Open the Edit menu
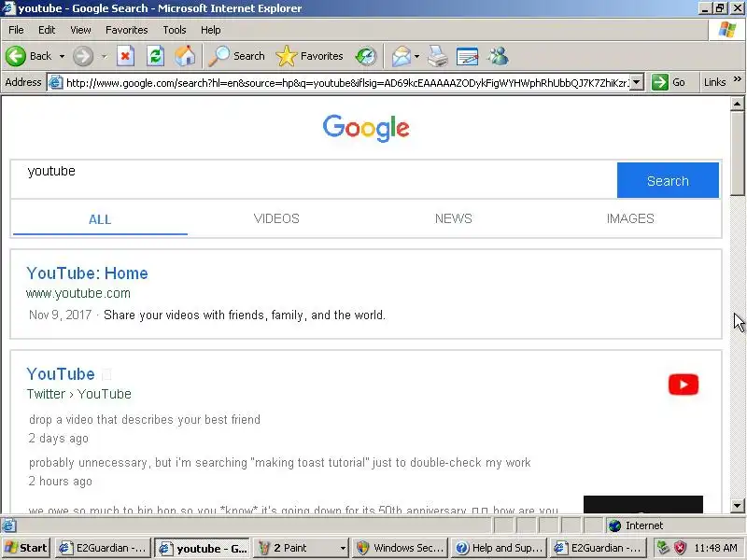Viewport: 747px width, 560px height. pyautogui.click(x=47, y=30)
